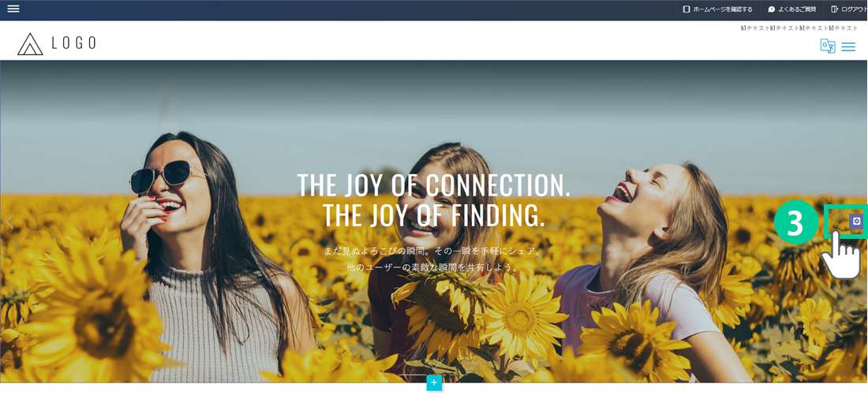Open よくあるご質問 in the top bar
This screenshot has width=868, height=395.
point(797,9)
